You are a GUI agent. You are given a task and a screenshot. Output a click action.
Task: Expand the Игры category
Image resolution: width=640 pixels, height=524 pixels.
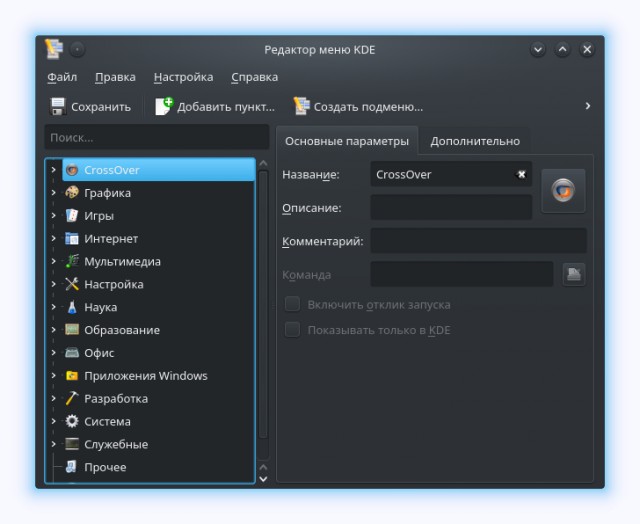pos(53,215)
